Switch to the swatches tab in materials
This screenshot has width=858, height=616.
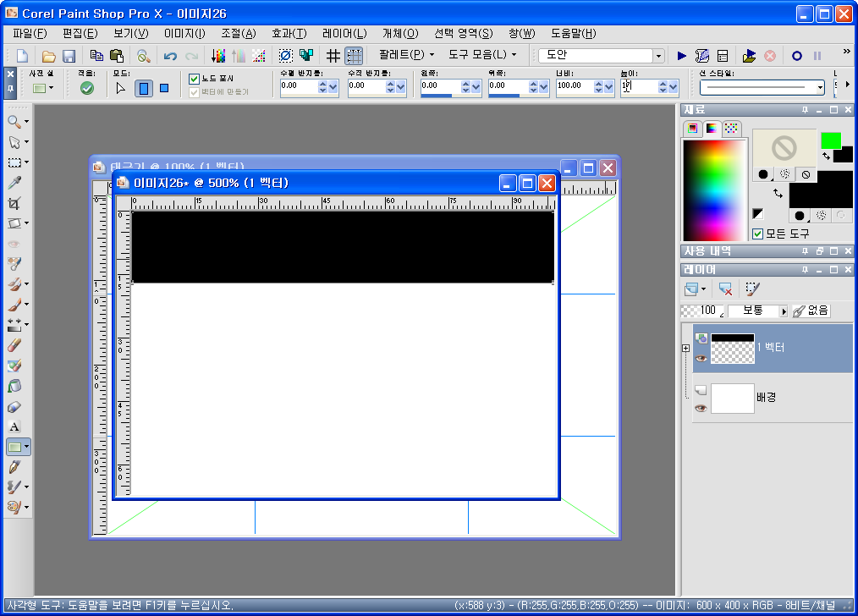coord(731,128)
